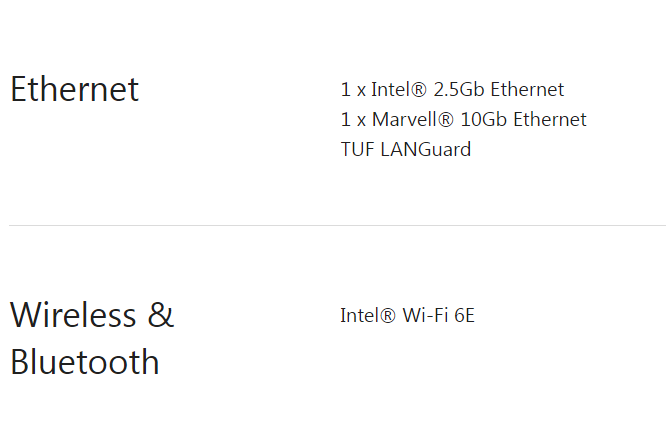
Task: Click the 6E text in the Wi-Fi line
Action: pos(464,315)
